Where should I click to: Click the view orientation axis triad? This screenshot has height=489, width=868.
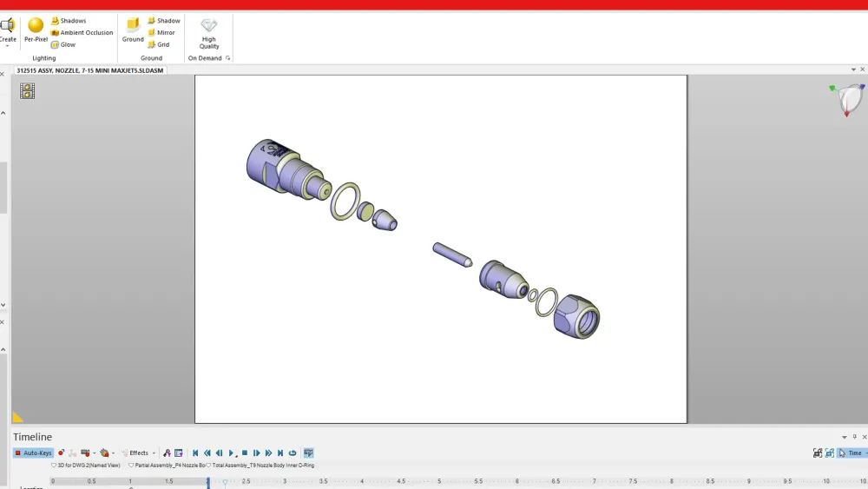click(848, 100)
